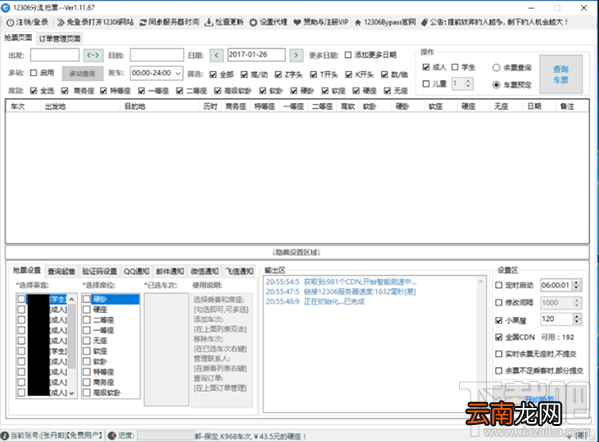
Task: Increase the 修改间隔 value stepper
Action: 577,300
